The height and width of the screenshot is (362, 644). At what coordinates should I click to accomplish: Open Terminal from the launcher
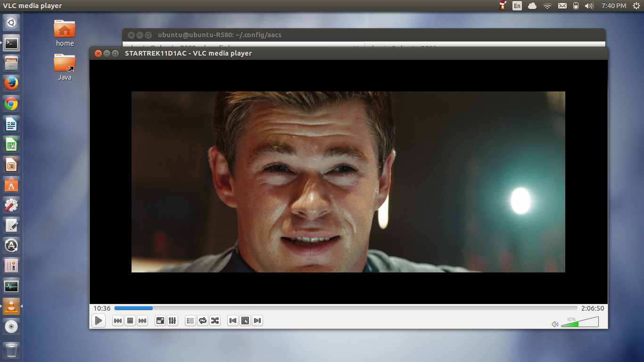point(11,43)
